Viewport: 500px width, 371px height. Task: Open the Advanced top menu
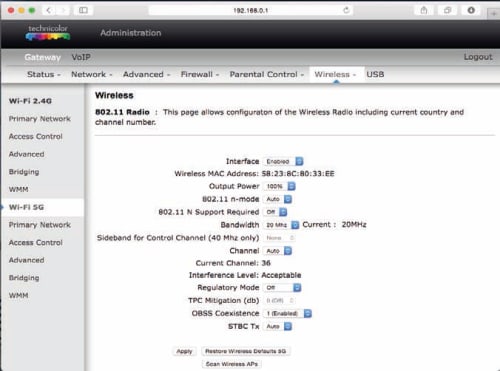coord(146,74)
